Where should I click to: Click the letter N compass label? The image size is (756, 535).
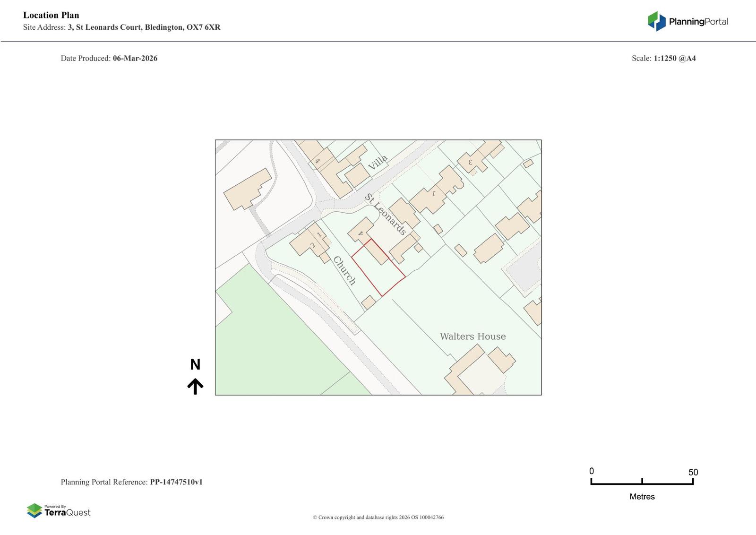pyautogui.click(x=195, y=364)
